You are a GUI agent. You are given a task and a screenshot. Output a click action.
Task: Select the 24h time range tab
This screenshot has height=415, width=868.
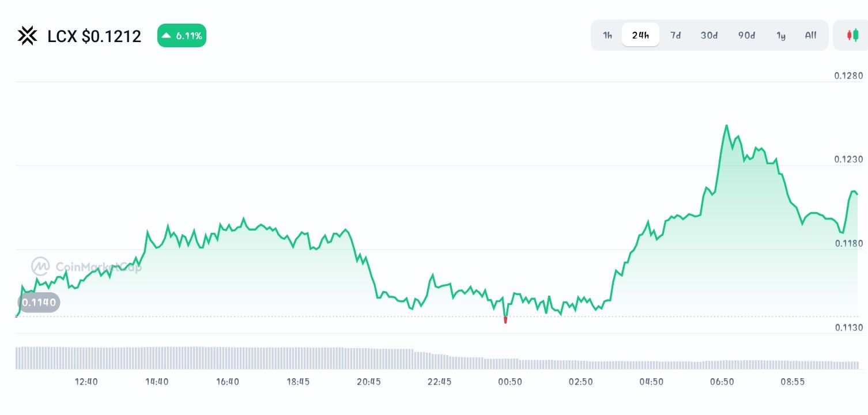640,35
